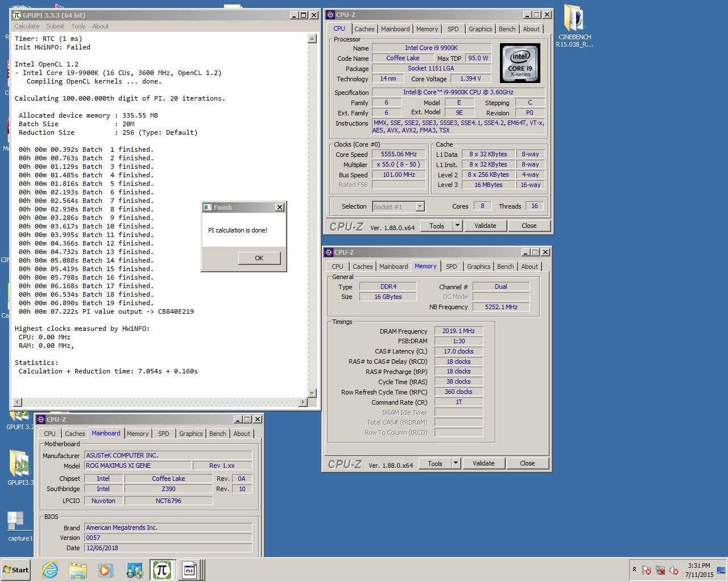Click the Start button
Viewport: 728px width, 582px height.
tap(16, 569)
